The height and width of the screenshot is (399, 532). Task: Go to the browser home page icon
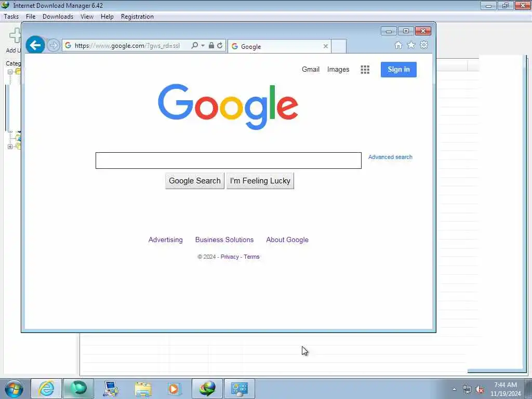click(x=398, y=45)
